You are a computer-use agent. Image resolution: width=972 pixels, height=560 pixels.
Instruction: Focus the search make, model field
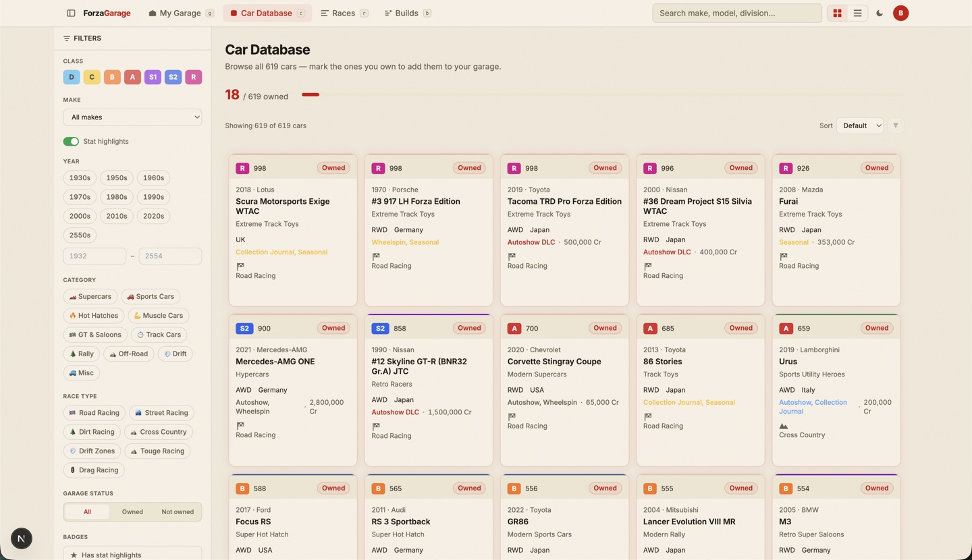[x=737, y=13]
